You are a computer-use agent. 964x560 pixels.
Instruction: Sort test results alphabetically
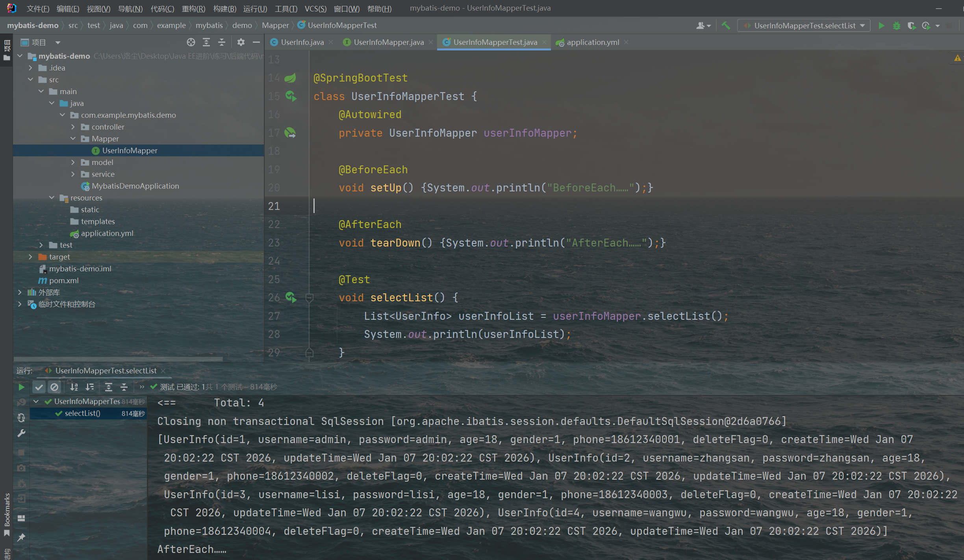[74, 387]
